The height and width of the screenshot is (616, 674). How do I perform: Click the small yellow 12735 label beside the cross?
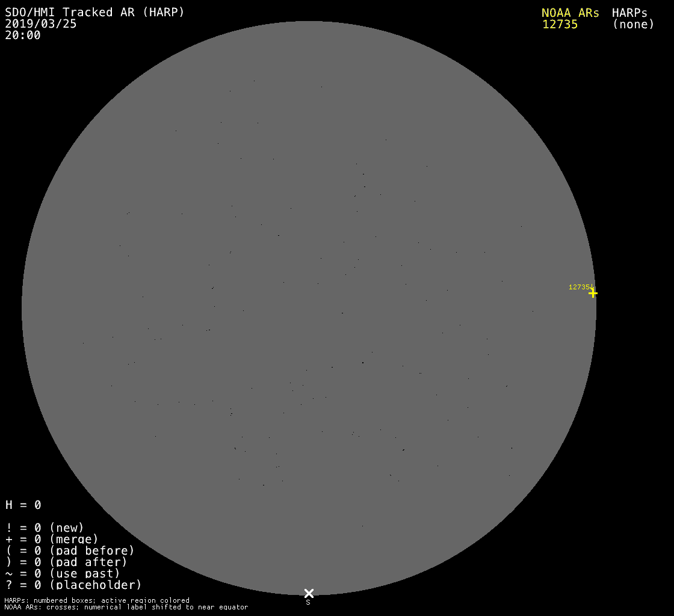579,287
